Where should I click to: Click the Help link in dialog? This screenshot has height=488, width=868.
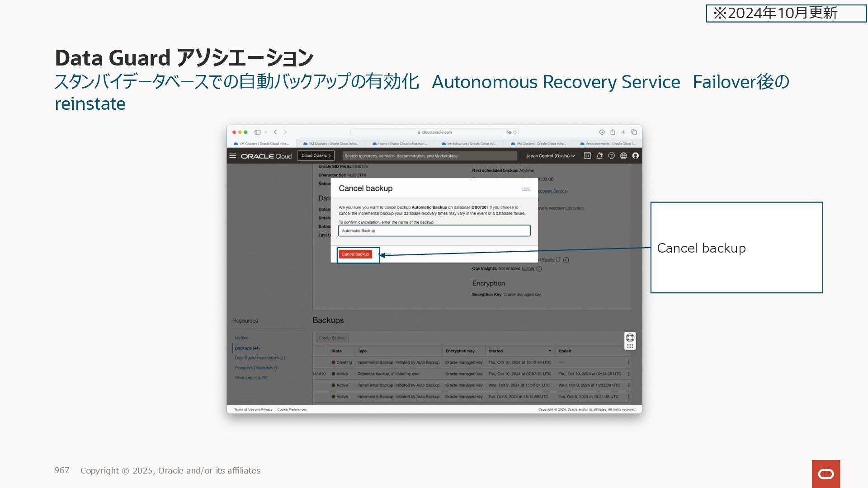[x=526, y=188]
